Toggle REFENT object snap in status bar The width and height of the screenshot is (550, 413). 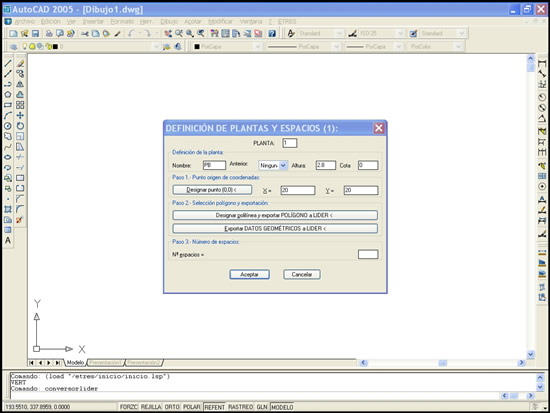(214, 407)
